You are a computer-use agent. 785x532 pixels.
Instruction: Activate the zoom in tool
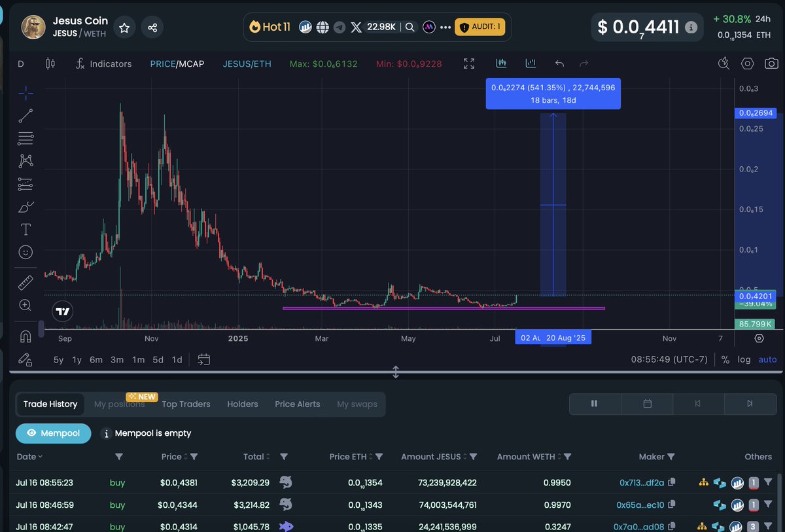(x=26, y=305)
